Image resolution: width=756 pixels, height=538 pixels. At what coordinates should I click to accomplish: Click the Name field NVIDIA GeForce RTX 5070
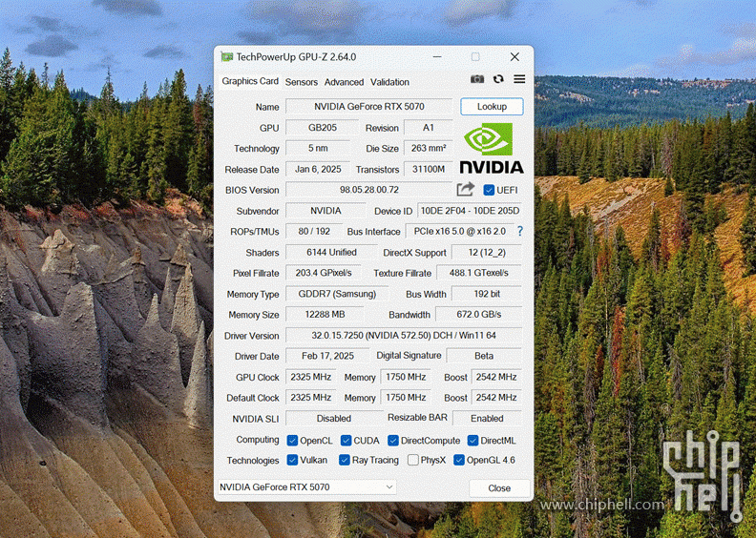tap(368, 107)
